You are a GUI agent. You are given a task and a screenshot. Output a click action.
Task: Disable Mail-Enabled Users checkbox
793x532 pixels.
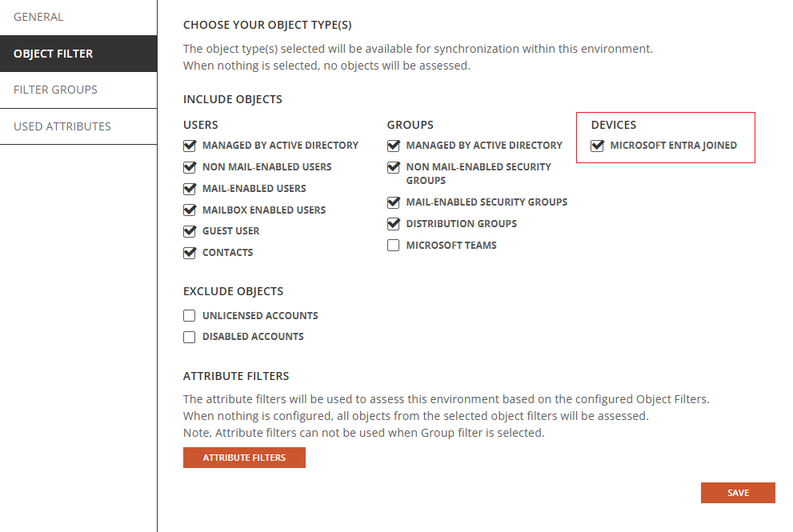(190, 189)
